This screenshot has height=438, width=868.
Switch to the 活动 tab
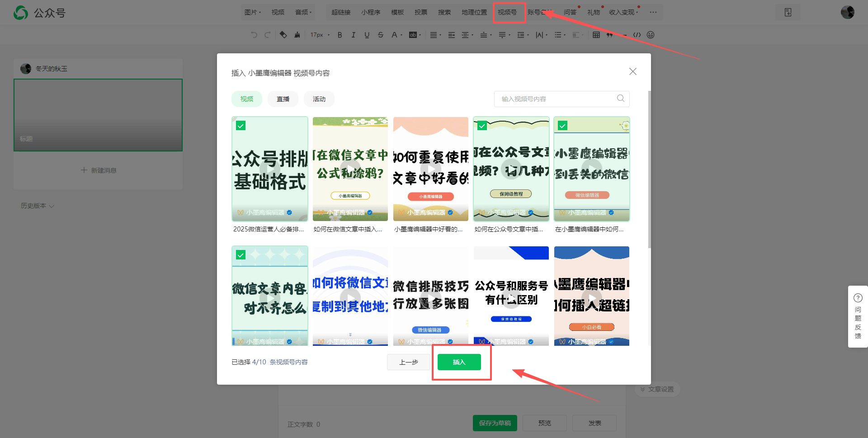pos(319,99)
